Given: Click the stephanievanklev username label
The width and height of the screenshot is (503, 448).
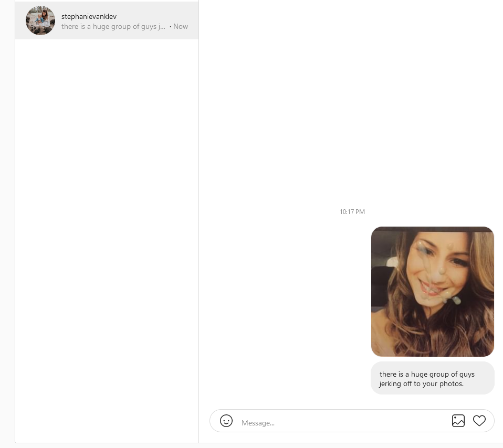Looking at the screenshot, I should [x=89, y=16].
